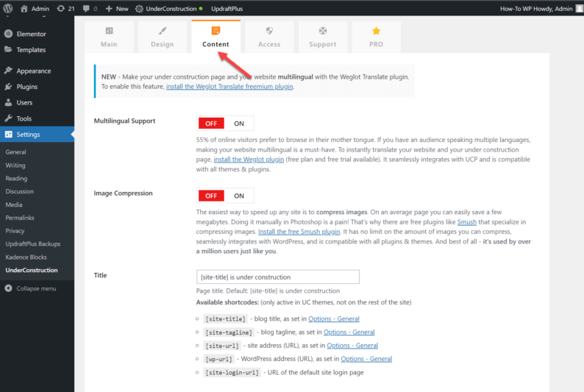Click Options - General link for site-title
This screenshot has width=584, height=392.
coord(334,318)
